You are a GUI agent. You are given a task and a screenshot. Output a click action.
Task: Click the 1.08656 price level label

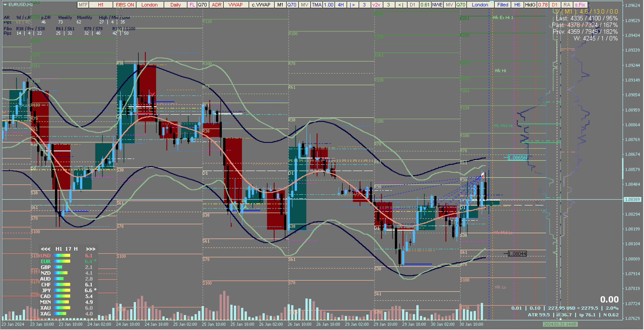point(517,158)
